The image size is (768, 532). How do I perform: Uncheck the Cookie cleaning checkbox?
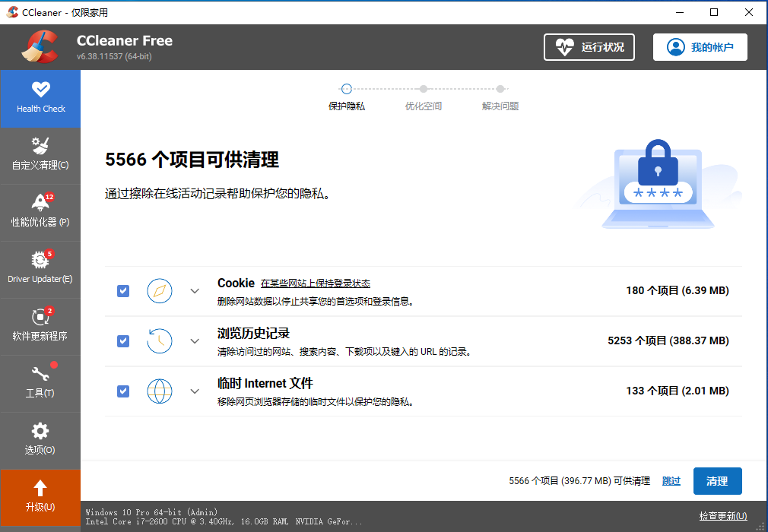point(122,290)
